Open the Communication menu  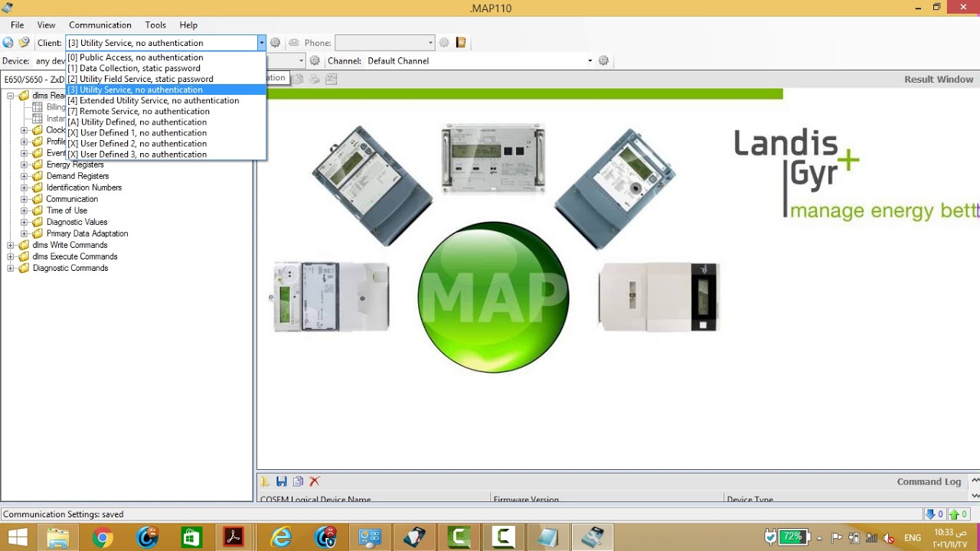point(100,25)
